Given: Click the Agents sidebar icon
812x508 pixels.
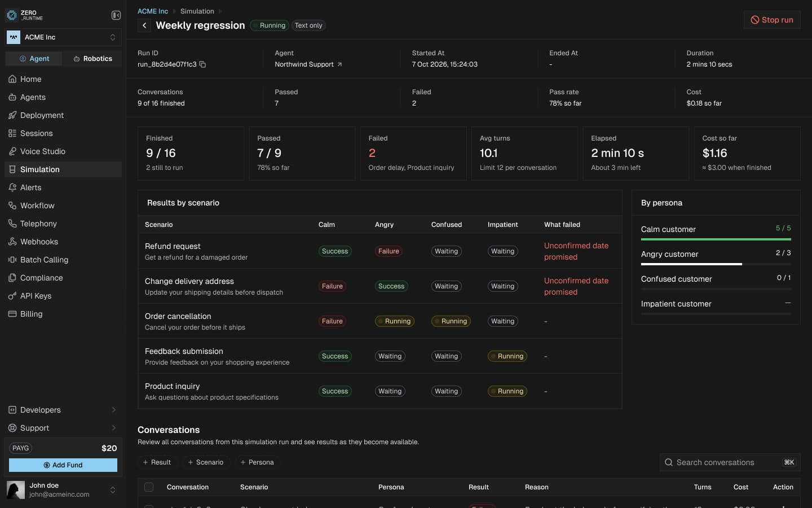Looking at the screenshot, I should tap(12, 97).
